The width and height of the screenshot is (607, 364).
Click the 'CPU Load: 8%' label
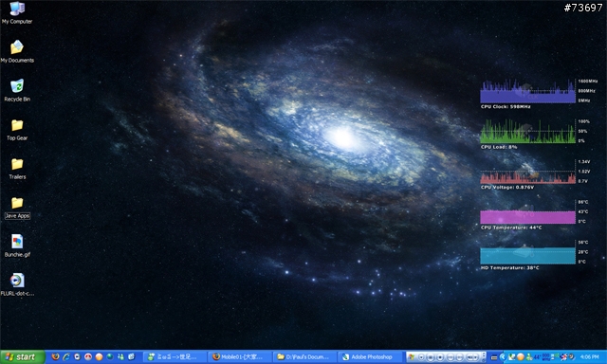[499, 147]
